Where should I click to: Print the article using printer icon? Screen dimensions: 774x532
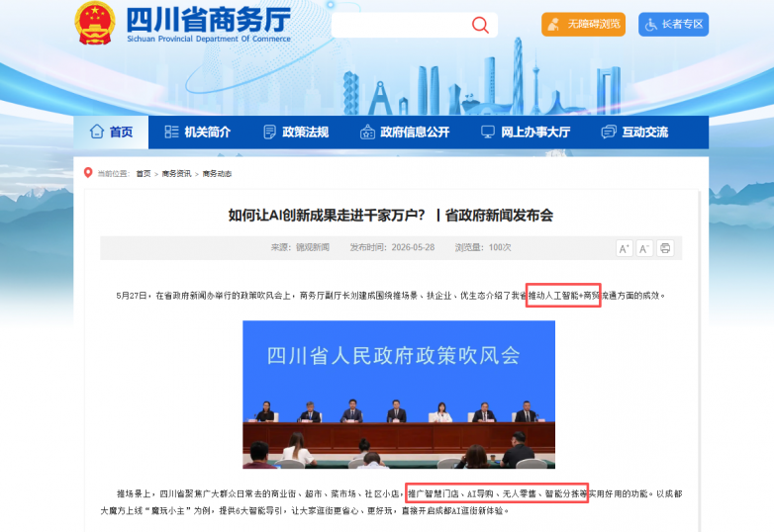pyautogui.click(x=665, y=248)
